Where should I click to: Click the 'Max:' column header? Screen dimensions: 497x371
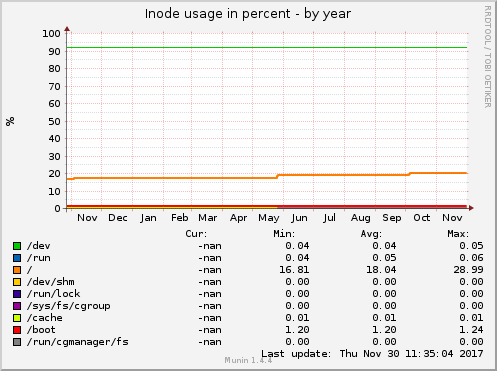point(458,234)
